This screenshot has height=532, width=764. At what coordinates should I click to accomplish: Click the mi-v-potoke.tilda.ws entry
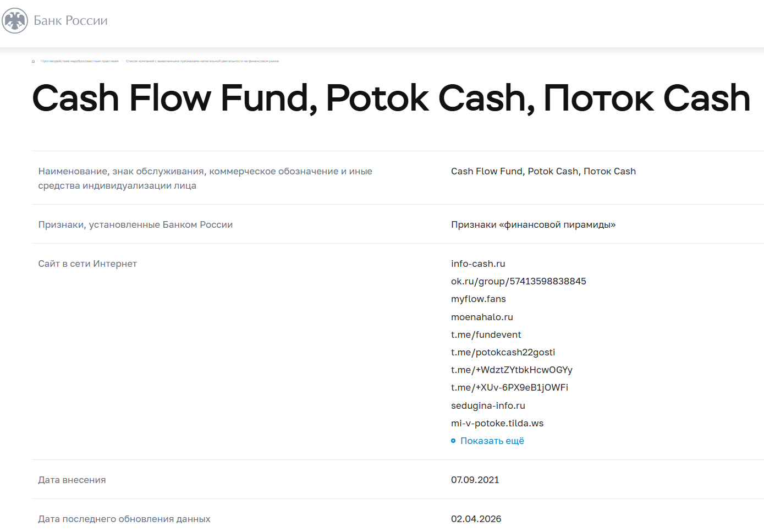click(497, 423)
